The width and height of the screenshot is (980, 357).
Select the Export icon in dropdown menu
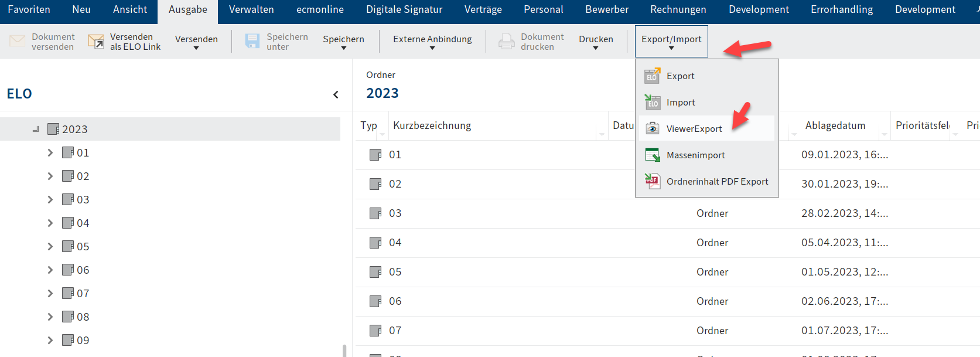(x=652, y=76)
